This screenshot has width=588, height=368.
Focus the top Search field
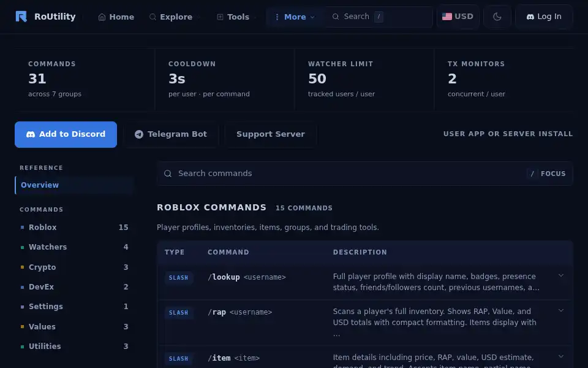[x=379, y=17]
